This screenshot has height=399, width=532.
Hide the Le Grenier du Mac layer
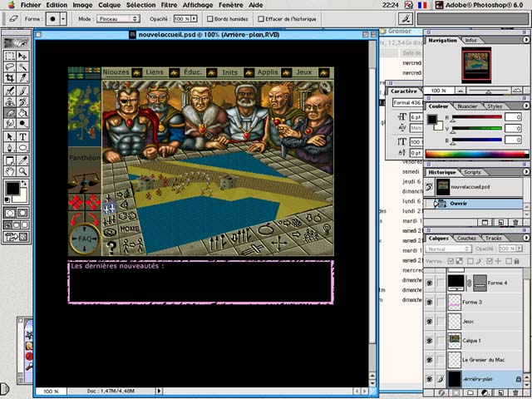(x=430, y=360)
